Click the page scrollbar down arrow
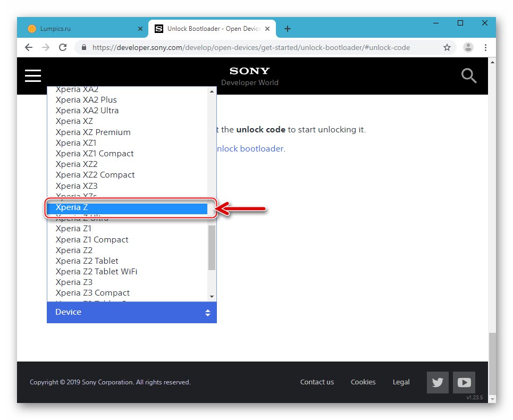 (492, 399)
